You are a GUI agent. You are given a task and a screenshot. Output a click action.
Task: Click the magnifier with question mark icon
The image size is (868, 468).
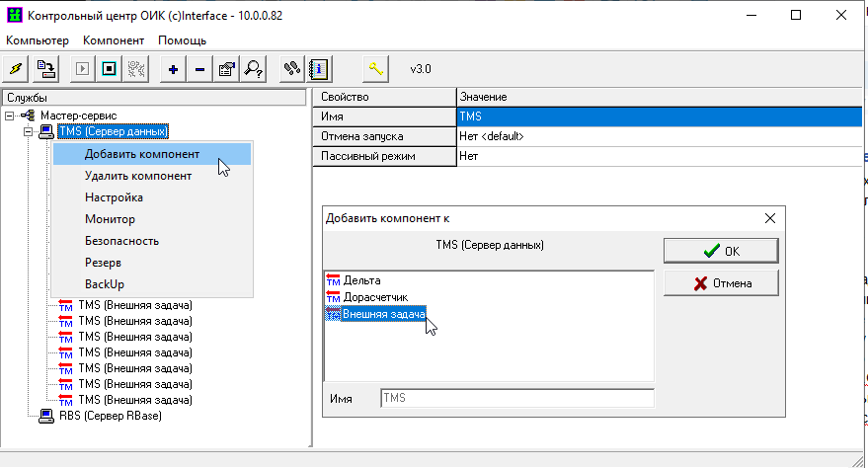(x=253, y=69)
